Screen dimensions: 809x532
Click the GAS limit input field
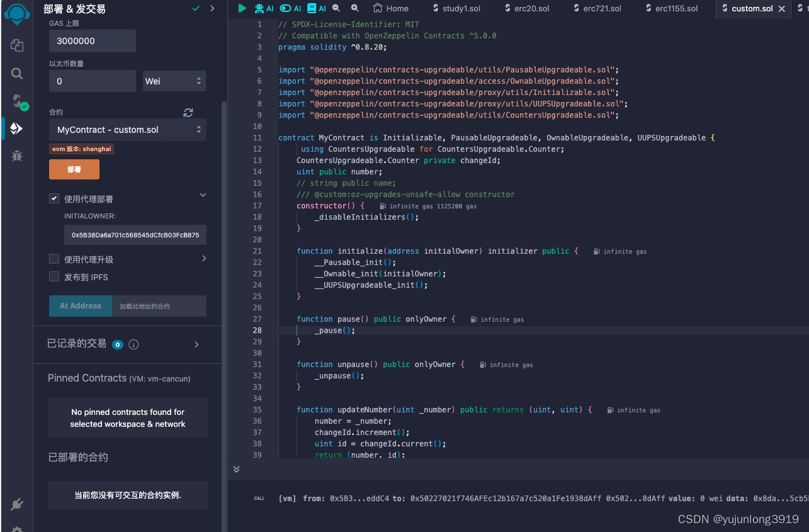coord(93,41)
